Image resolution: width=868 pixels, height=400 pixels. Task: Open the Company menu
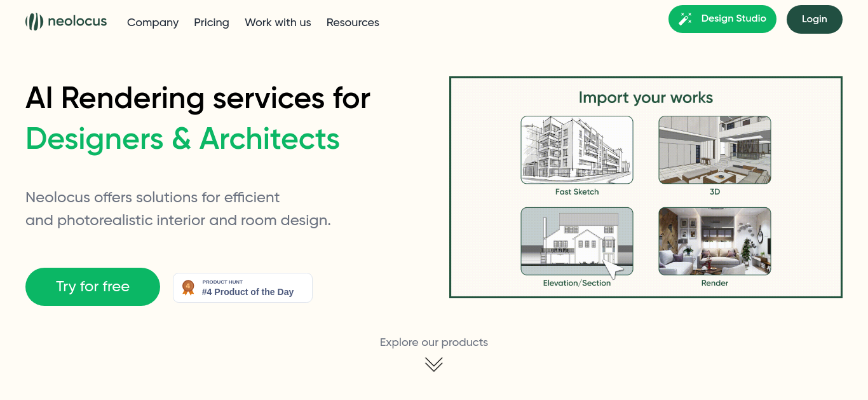point(153,22)
